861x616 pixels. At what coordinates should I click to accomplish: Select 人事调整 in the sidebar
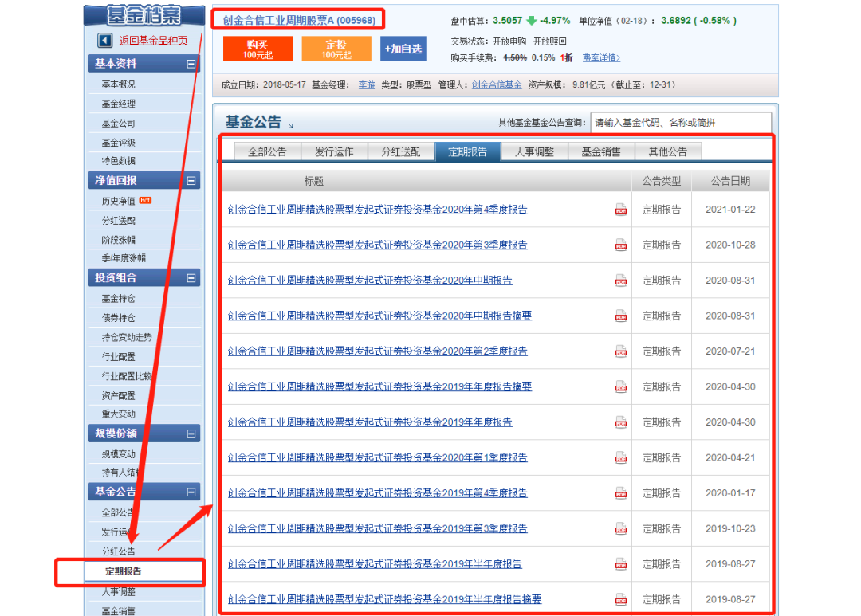click(118, 592)
